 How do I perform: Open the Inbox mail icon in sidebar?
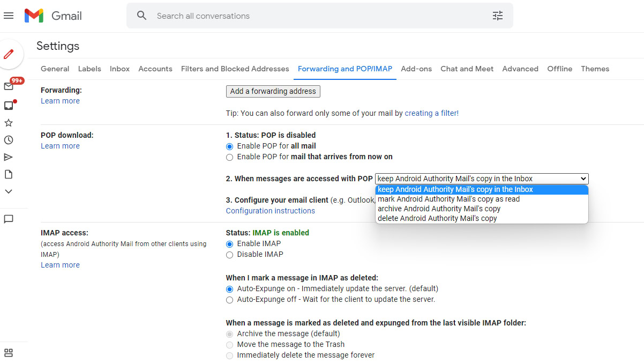9,86
